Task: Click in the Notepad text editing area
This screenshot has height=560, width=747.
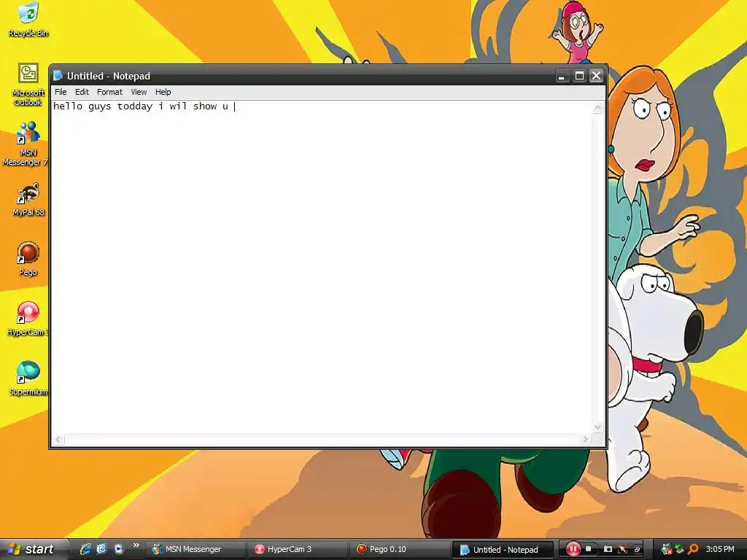Action: [x=322, y=267]
